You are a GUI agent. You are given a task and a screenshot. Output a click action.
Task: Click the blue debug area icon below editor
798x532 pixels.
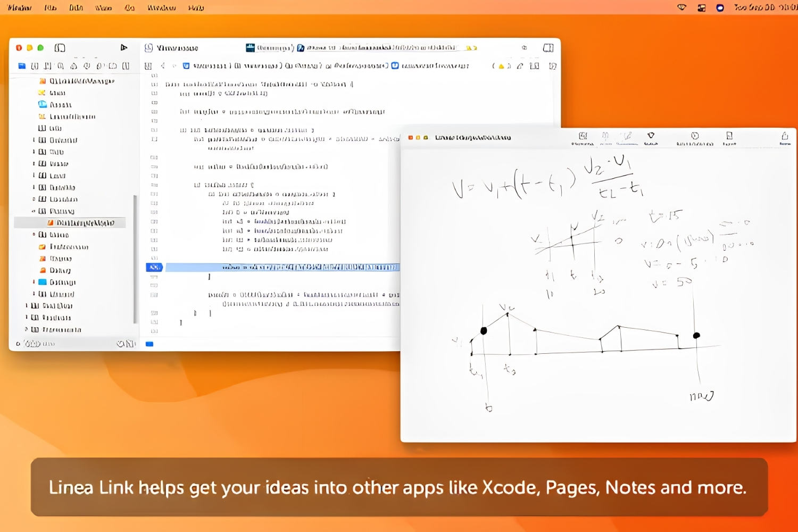[149, 344]
